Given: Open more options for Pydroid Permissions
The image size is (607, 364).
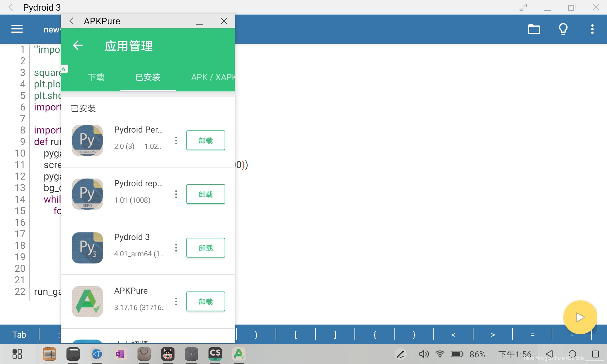Looking at the screenshot, I should pos(176,140).
